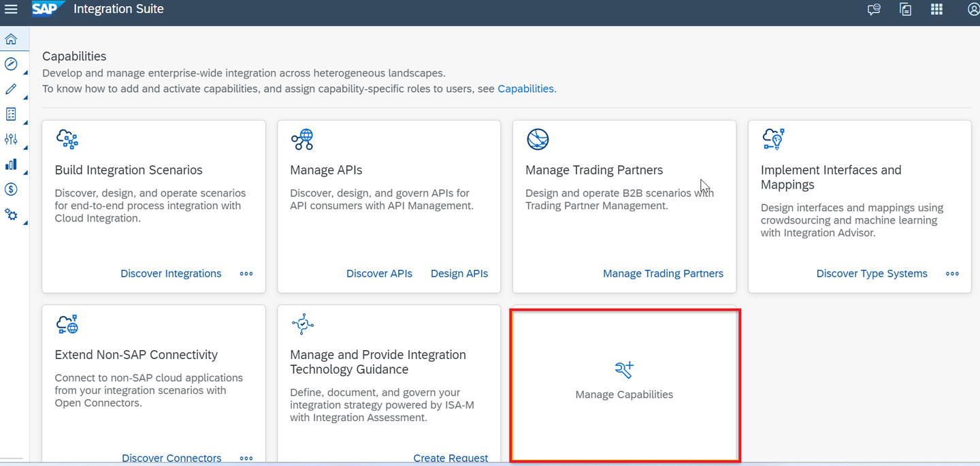Open the feedback chat icon in header
Image resolution: width=980 pixels, height=466 pixels.
874,10
